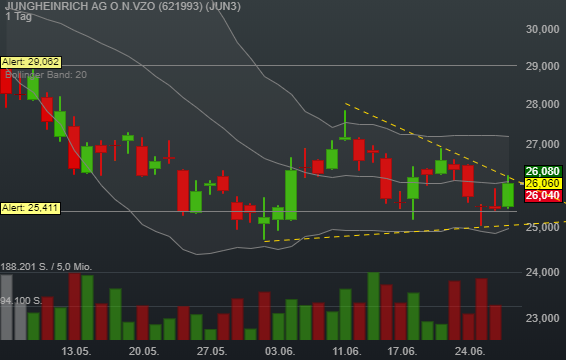Click the lower yellow dashed trendline

pyautogui.click(x=415, y=231)
